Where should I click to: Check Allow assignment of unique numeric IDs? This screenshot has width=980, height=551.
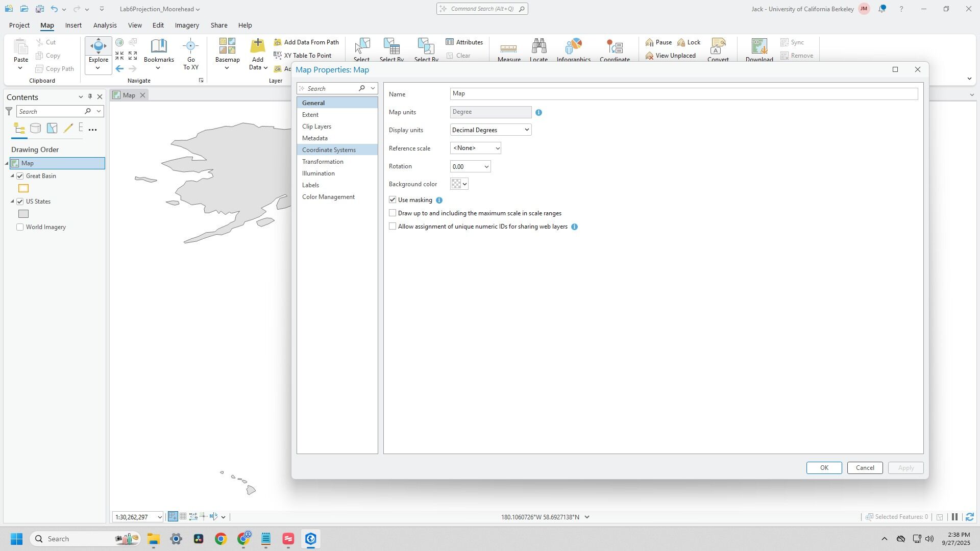pos(393,227)
